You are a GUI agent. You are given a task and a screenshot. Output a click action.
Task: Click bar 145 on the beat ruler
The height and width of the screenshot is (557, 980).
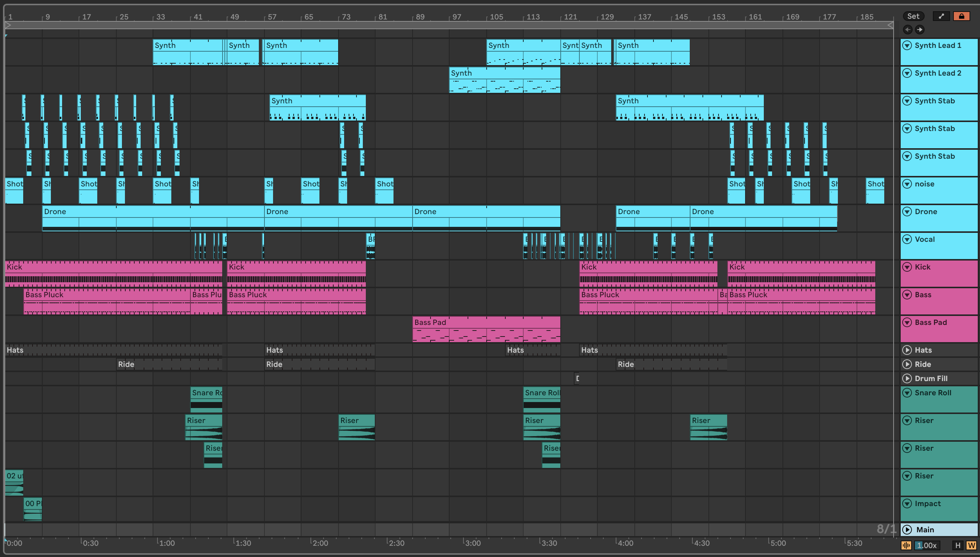pyautogui.click(x=681, y=17)
